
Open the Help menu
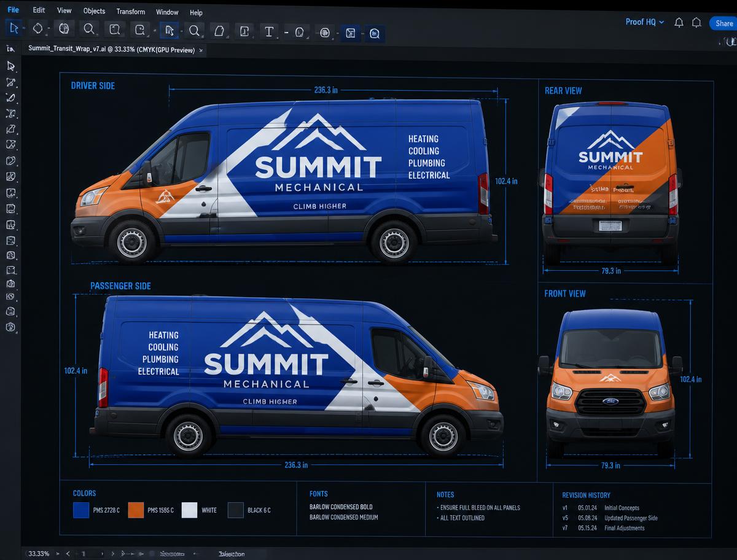pyautogui.click(x=196, y=13)
